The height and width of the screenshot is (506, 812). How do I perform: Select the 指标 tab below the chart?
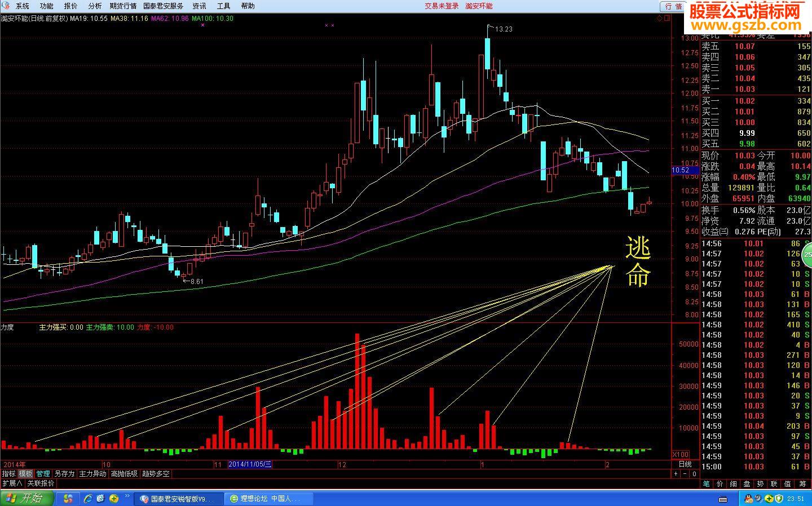click(x=8, y=474)
